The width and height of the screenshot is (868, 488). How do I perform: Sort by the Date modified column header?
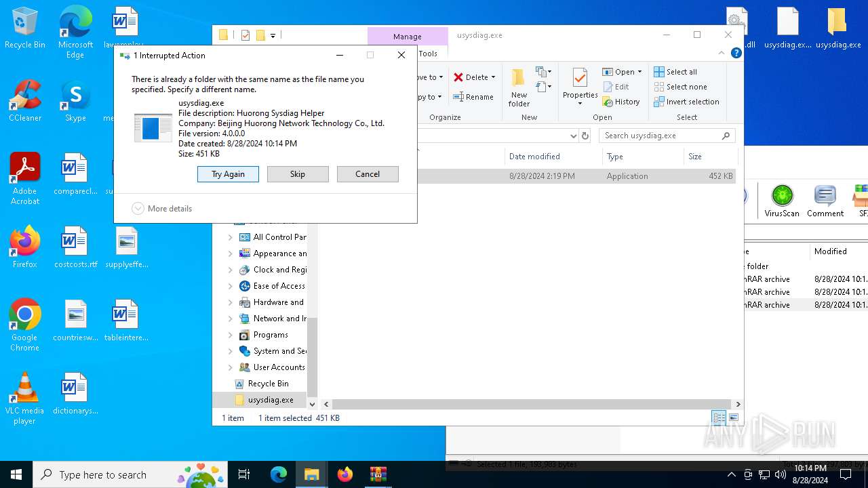(x=553, y=157)
